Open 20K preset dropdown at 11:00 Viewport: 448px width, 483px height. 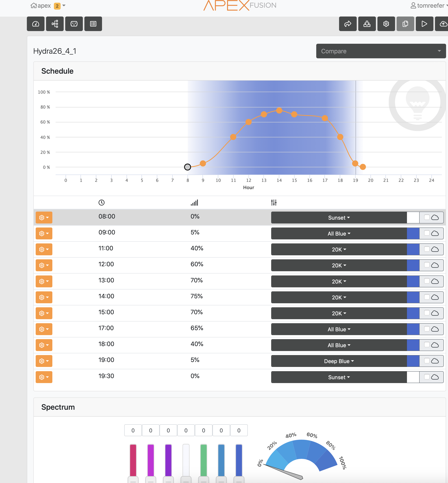click(x=339, y=250)
